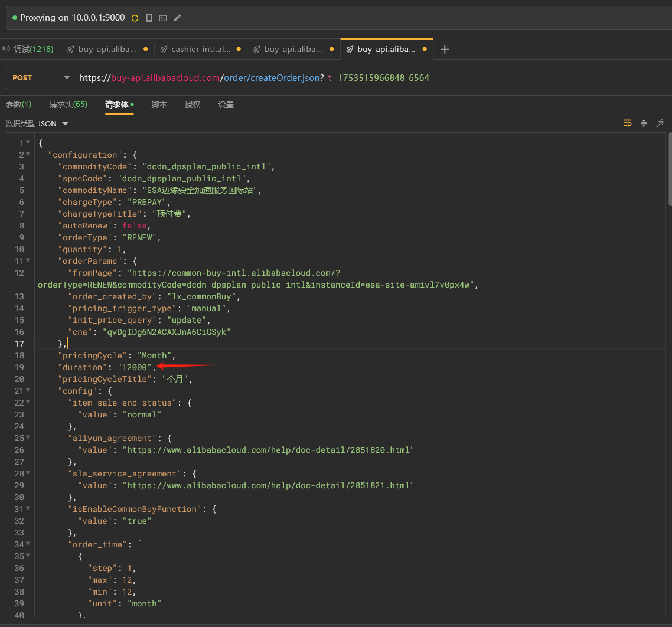Open the 脚本 tab
The width and height of the screenshot is (672, 627).
159,105
